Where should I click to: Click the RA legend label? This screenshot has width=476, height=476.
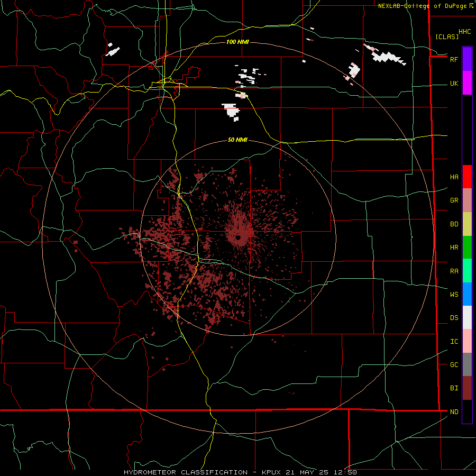(x=454, y=271)
